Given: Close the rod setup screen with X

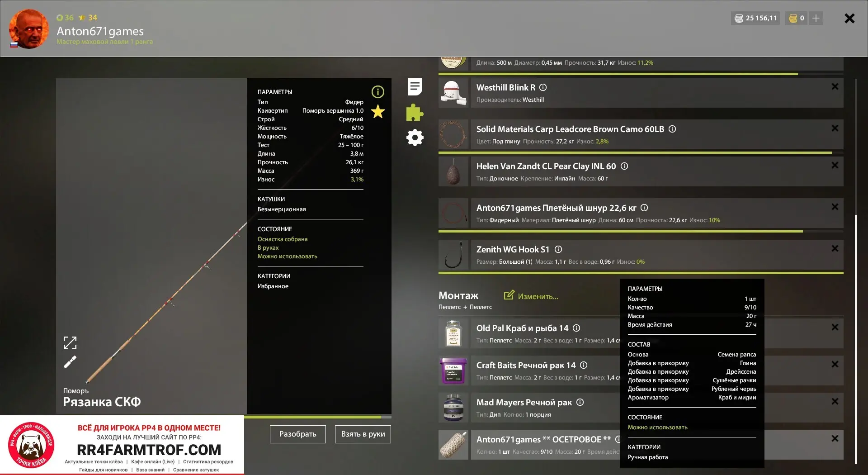Looking at the screenshot, I should 849,18.
